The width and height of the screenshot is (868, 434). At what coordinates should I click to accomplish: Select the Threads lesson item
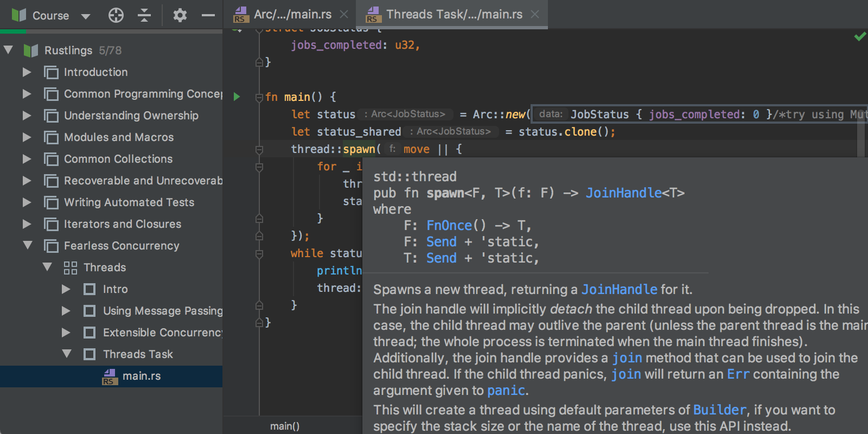pos(111,267)
